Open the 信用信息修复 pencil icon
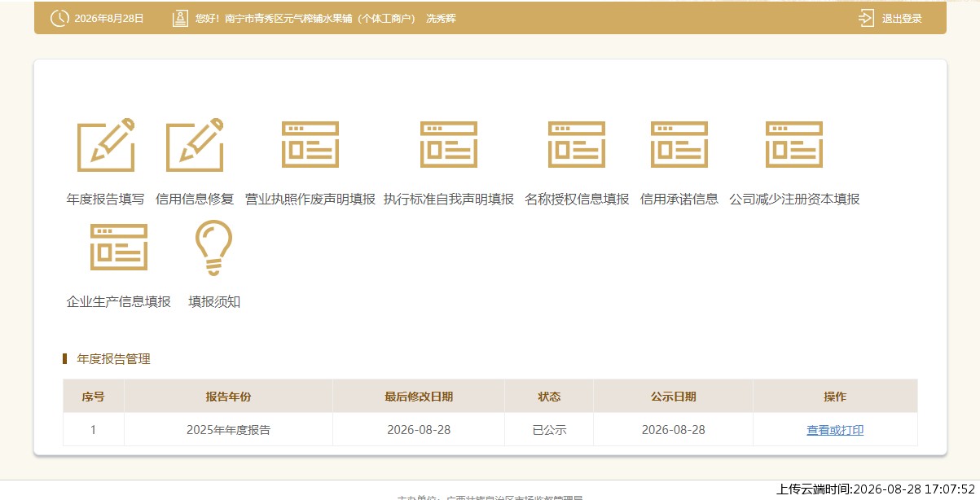 195,145
